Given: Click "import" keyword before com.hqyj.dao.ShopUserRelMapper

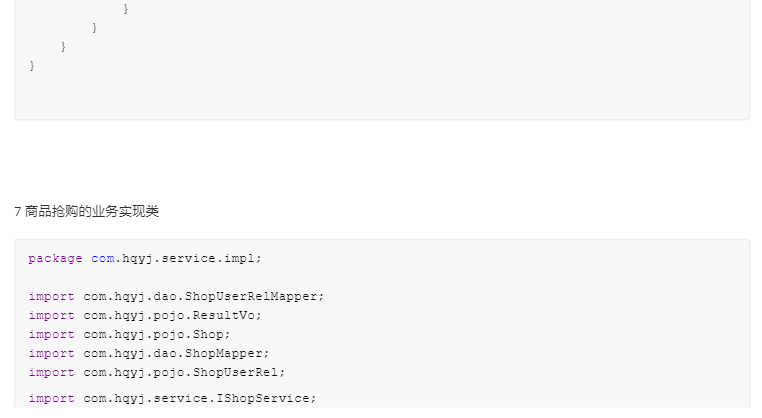Looking at the screenshot, I should (x=51, y=296).
